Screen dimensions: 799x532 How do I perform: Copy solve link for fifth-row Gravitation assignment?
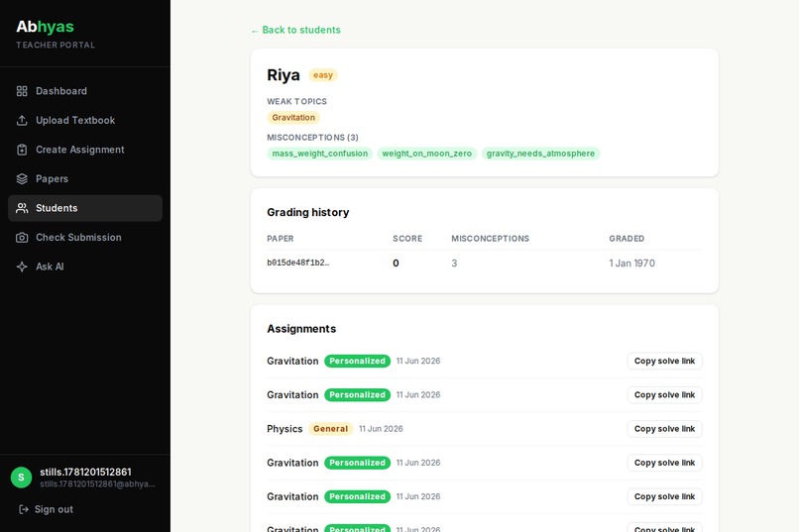(664, 497)
